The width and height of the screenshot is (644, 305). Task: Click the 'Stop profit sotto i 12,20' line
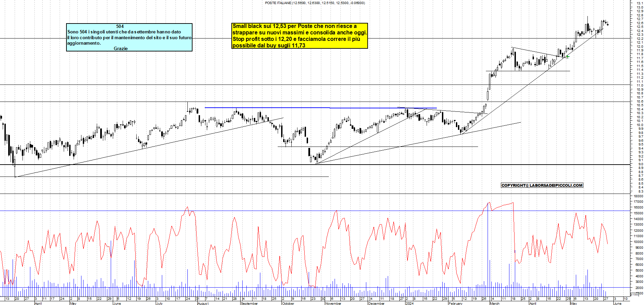point(296,39)
